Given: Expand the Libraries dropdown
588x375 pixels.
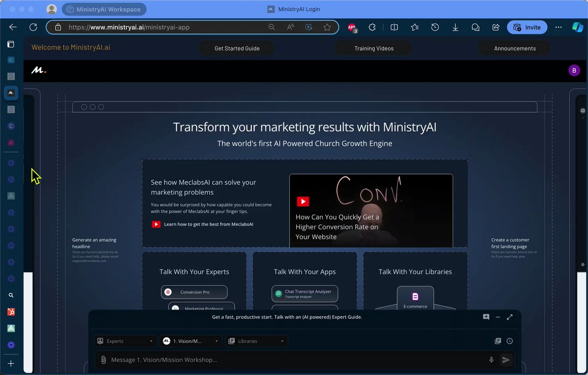Looking at the screenshot, I should (x=256, y=341).
